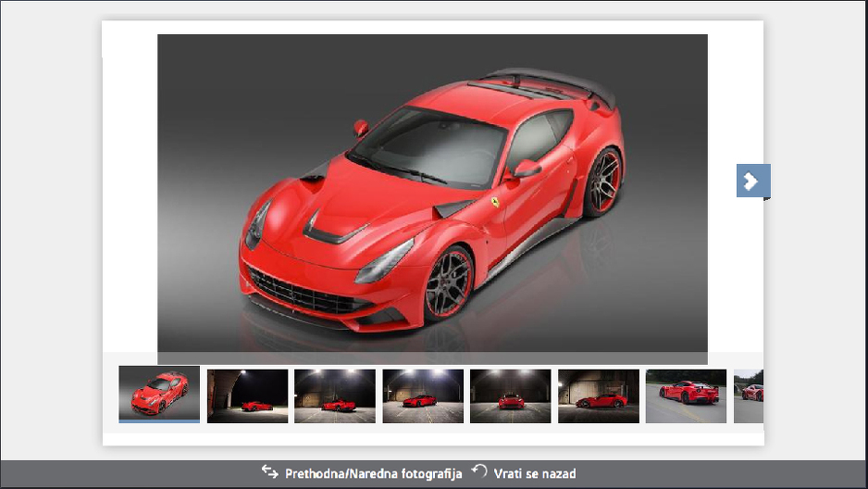Click the Vrati se nazad undo arrow icon
Screen dimensions: 868x489
(479, 471)
